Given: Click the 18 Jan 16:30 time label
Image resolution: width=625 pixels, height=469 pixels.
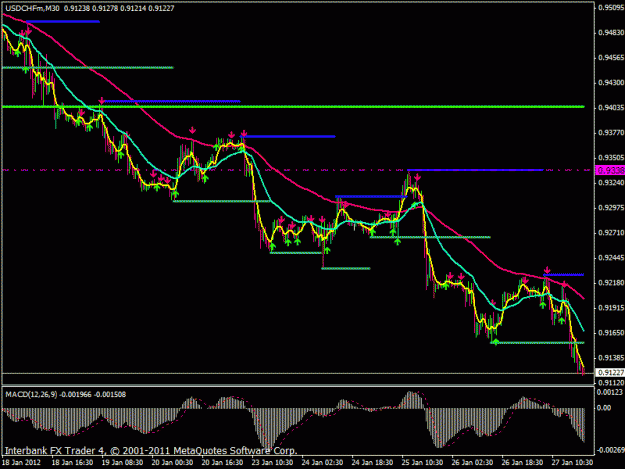Looking at the screenshot, I should pyautogui.click(x=72, y=463).
